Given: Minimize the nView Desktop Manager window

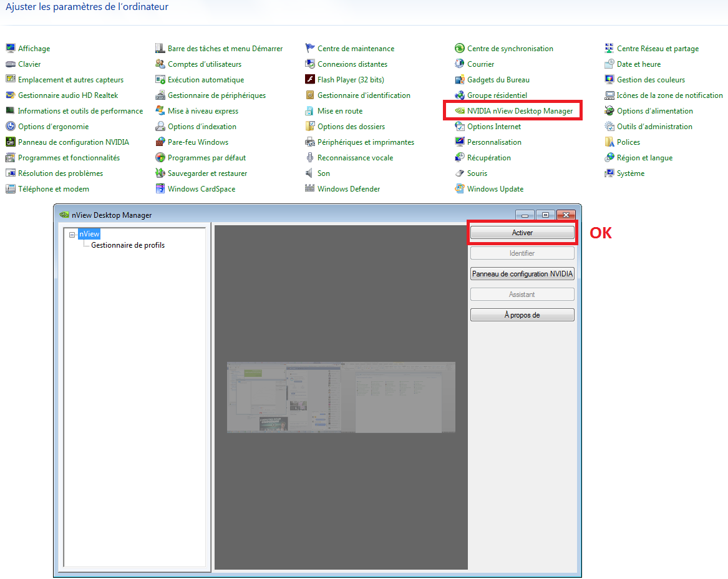Looking at the screenshot, I should tap(525, 215).
